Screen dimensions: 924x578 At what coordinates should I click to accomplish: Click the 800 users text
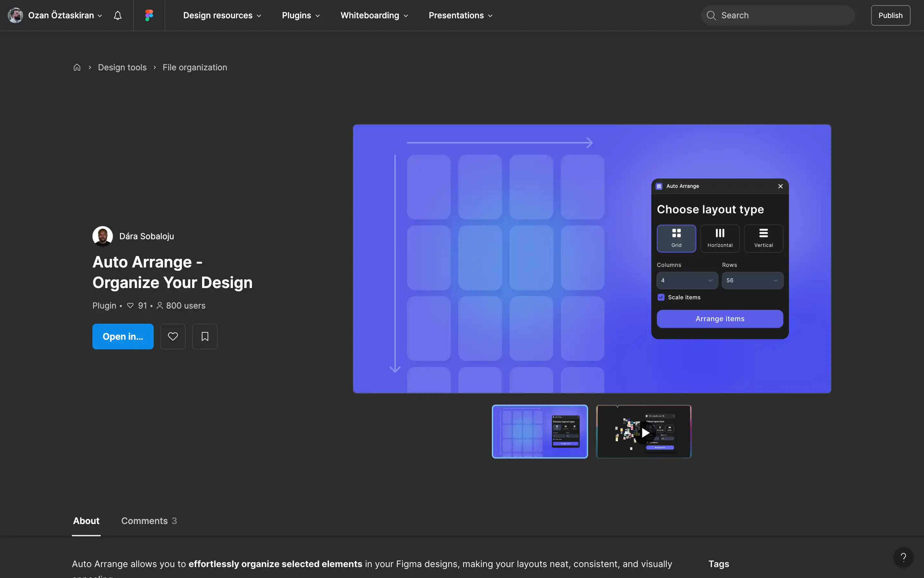click(185, 305)
